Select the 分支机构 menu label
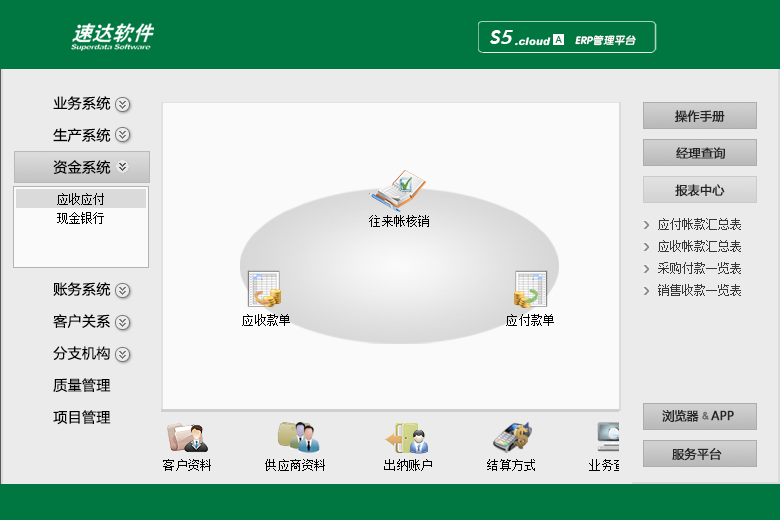782x520 pixels. pos(82,353)
